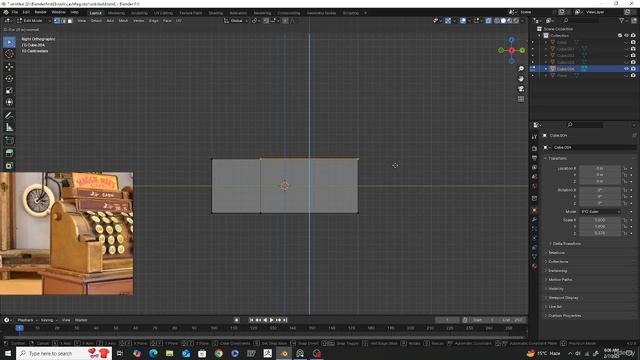This screenshot has height=360, width=640.
Task: Open the timeline Keying menu
Action: [48, 320]
